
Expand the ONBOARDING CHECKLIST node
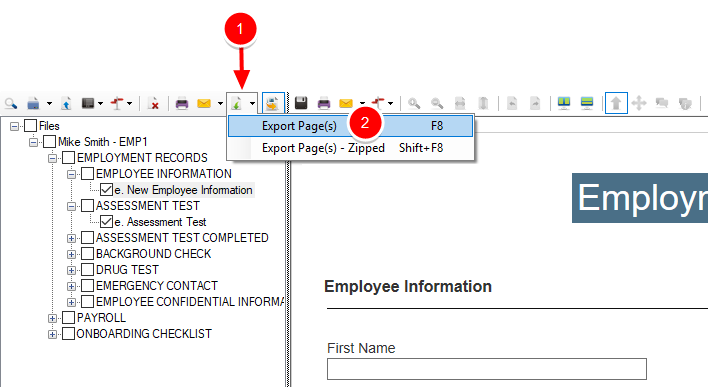pyautogui.click(x=52, y=335)
